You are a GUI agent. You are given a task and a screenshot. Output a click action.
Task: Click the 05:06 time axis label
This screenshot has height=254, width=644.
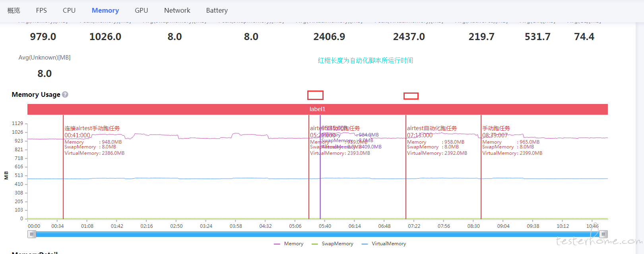(295, 226)
